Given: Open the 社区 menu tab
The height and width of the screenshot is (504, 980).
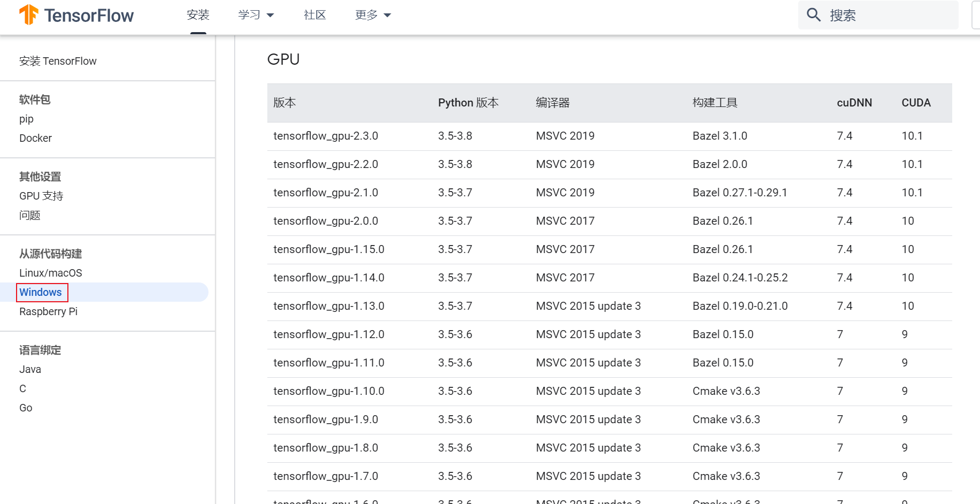Looking at the screenshot, I should coord(314,15).
